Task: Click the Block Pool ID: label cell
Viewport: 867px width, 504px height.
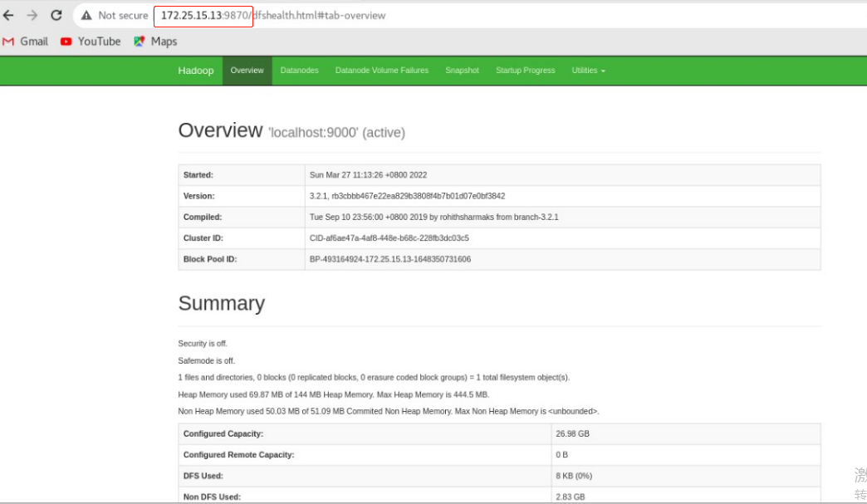Action: (242, 259)
